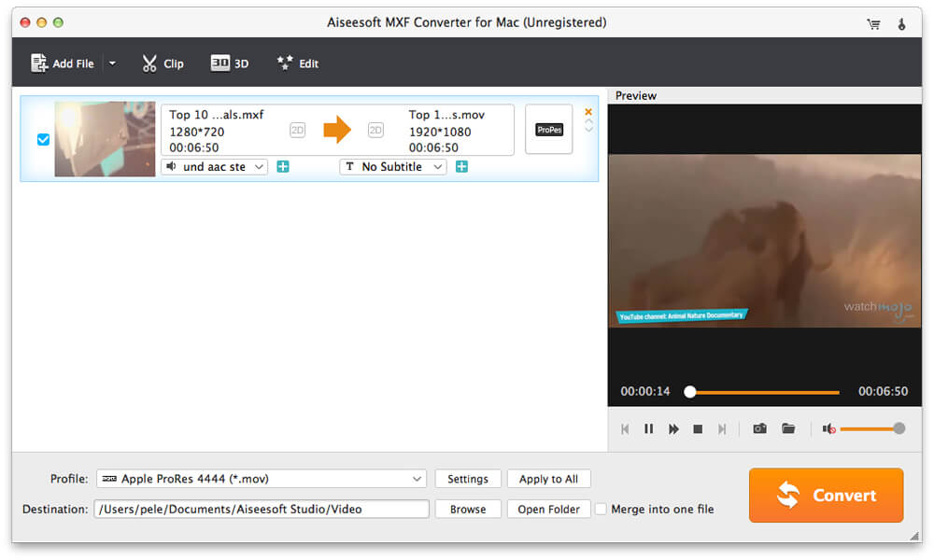Pause the preview playback
The height and width of the screenshot is (560, 934).
(x=649, y=429)
